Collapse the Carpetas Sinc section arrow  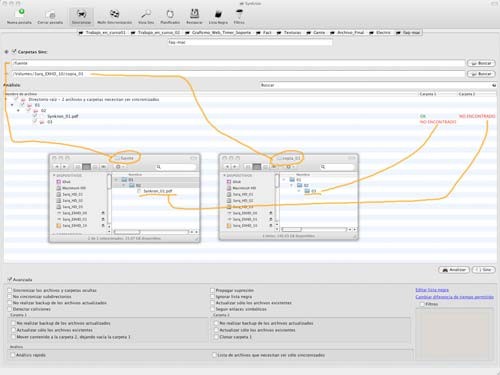coord(6,52)
